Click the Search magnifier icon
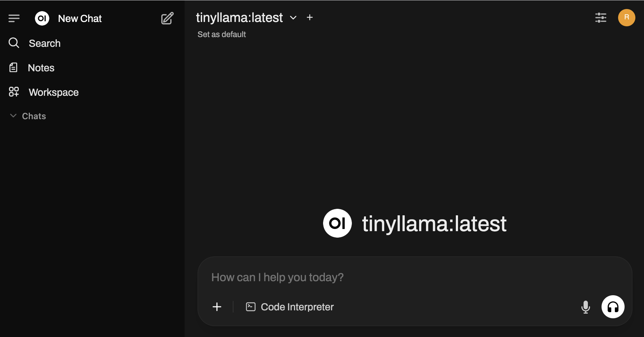This screenshot has height=337, width=644. click(14, 43)
